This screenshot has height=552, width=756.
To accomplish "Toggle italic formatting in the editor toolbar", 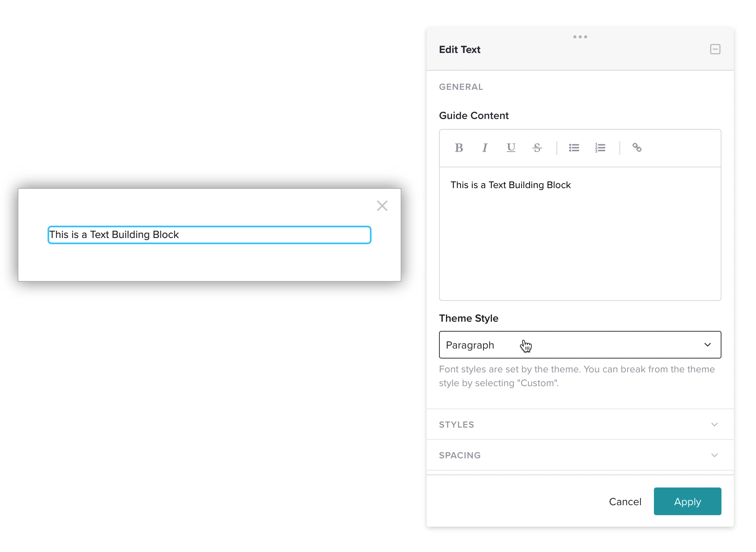I will coord(485,148).
